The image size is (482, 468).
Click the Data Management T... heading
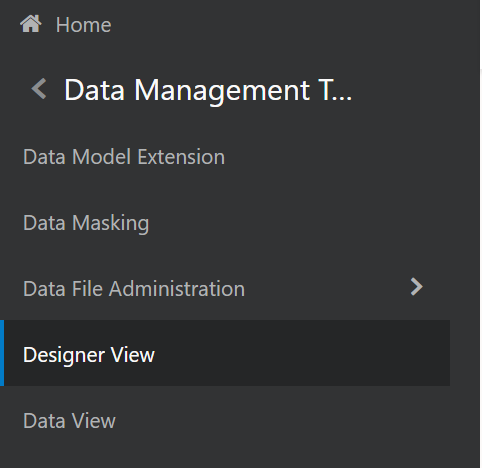tap(208, 90)
